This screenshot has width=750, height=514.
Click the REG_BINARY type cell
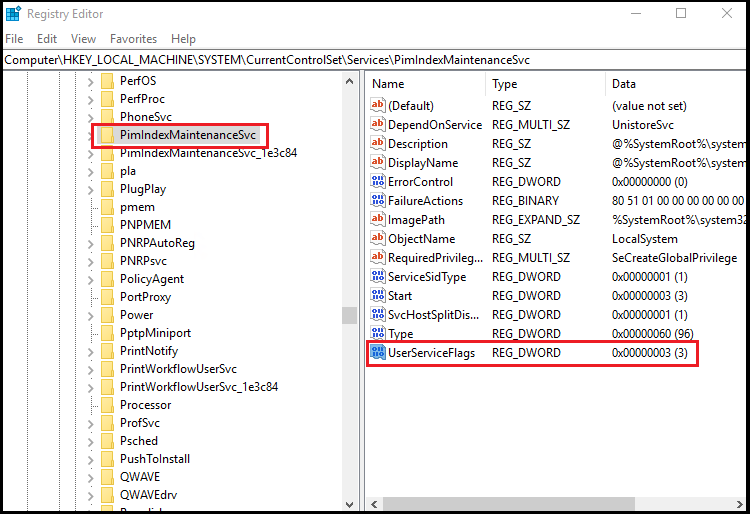pos(526,201)
